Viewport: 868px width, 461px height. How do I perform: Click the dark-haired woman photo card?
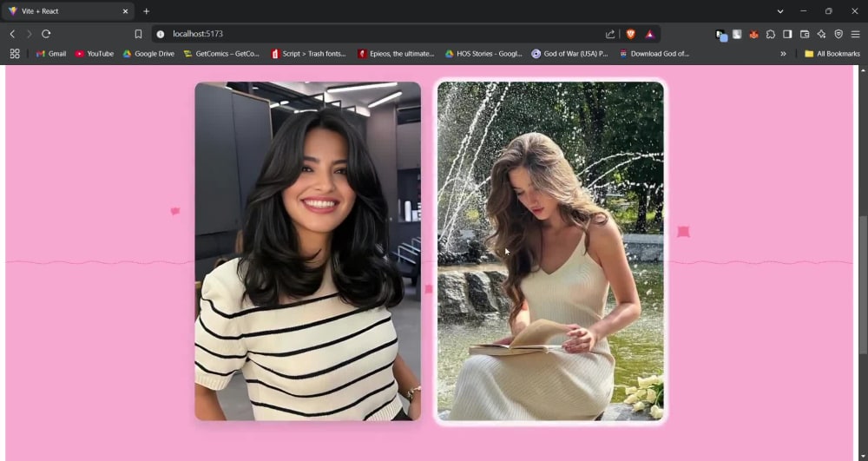[308, 251]
